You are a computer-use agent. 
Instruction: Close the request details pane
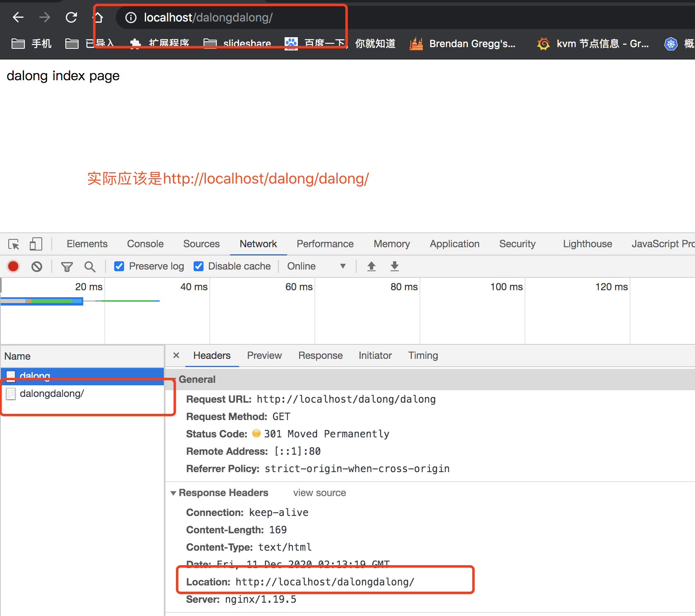click(176, 356)
